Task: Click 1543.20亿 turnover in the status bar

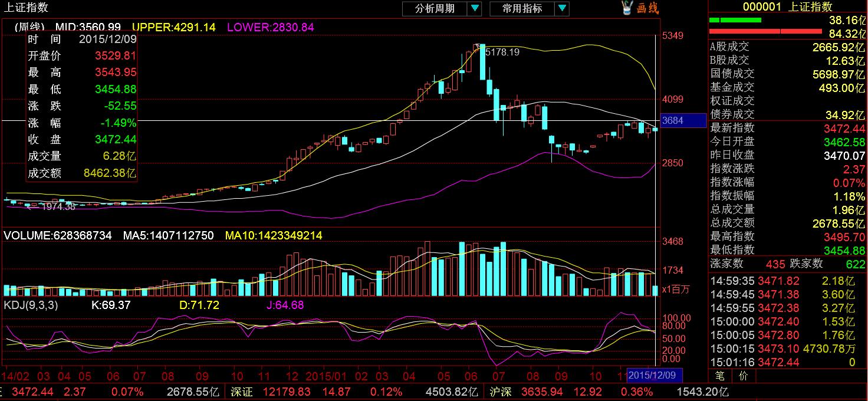Action: (x=702, y=392)
